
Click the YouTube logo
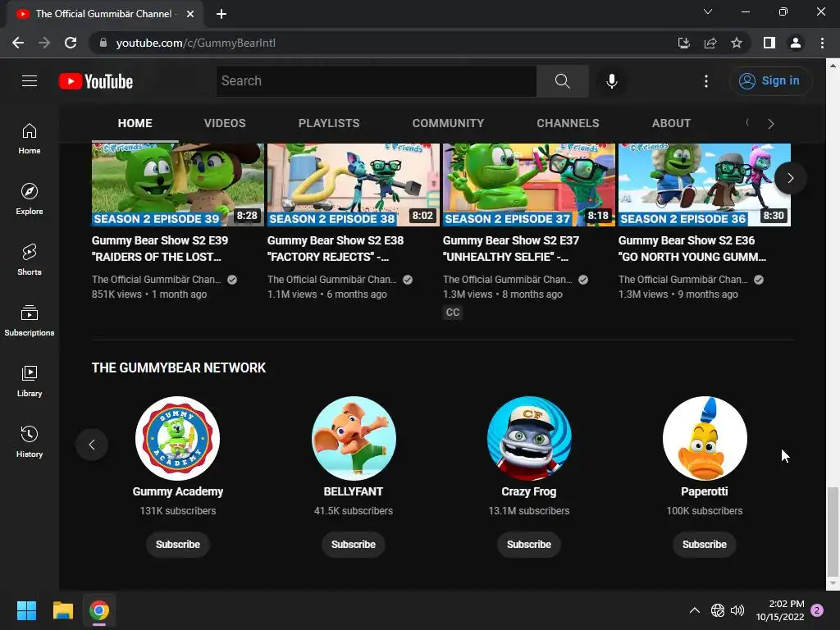96,81
